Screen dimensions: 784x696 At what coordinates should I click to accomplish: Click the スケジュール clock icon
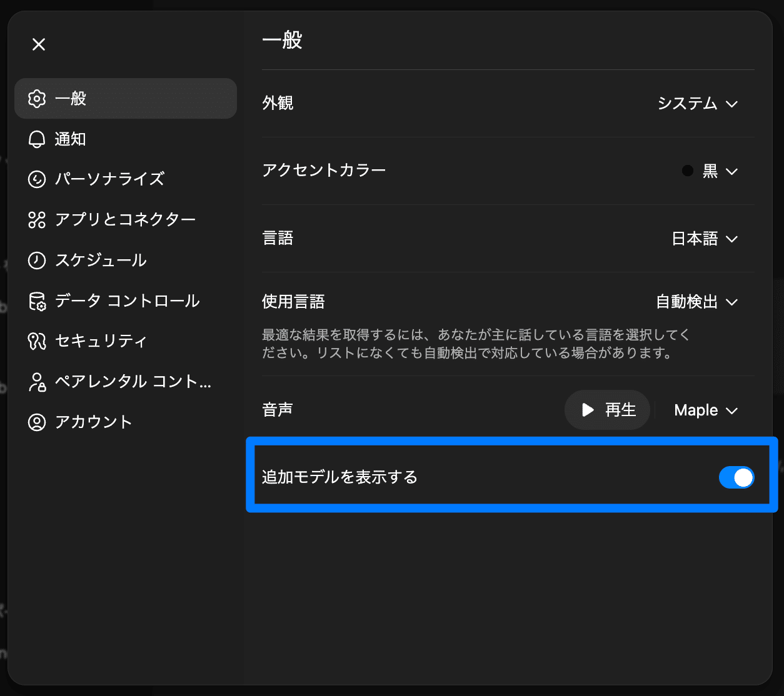tap(37, 261)
